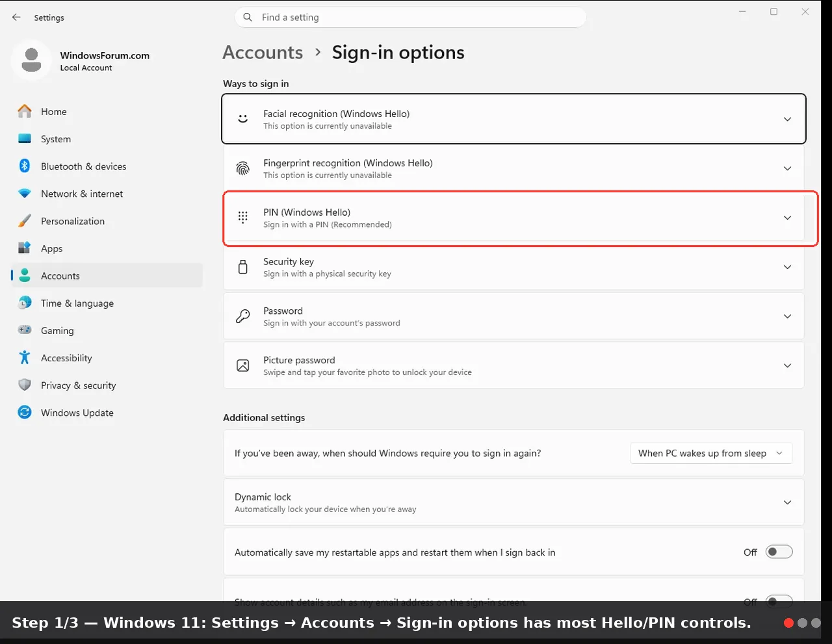Image resolution: width=832 pixels, height=644 pixels.
Task: Click 'Swipe and tap your favorite photo' text
Action: [x=367, y=372]
